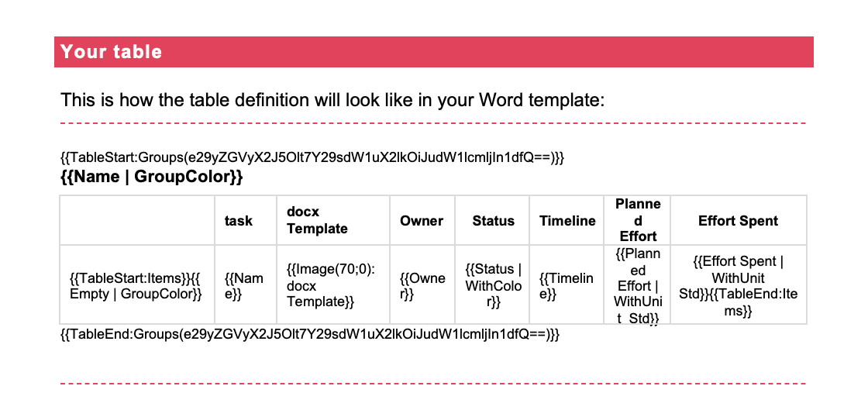The height and width of the screenshot is (393, 868).
Task: Click the 'Planned Effort' column header
Action: [638, 221]
